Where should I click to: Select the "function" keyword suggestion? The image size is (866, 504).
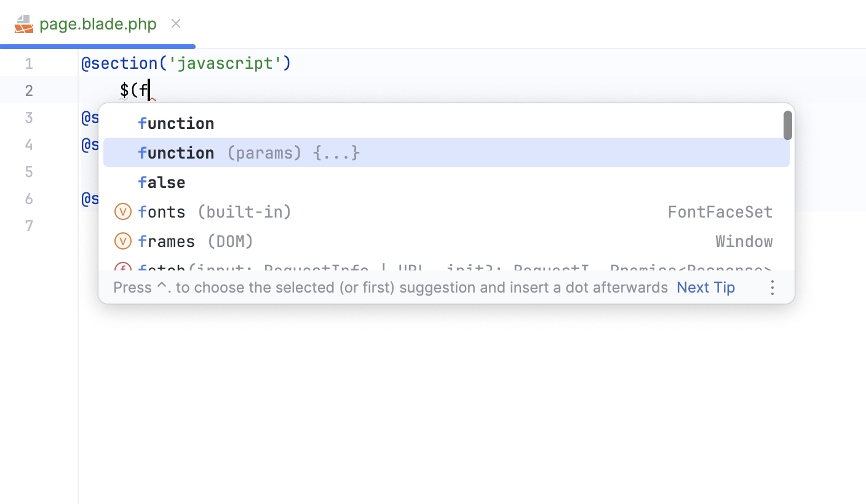(x=177, y=123)
